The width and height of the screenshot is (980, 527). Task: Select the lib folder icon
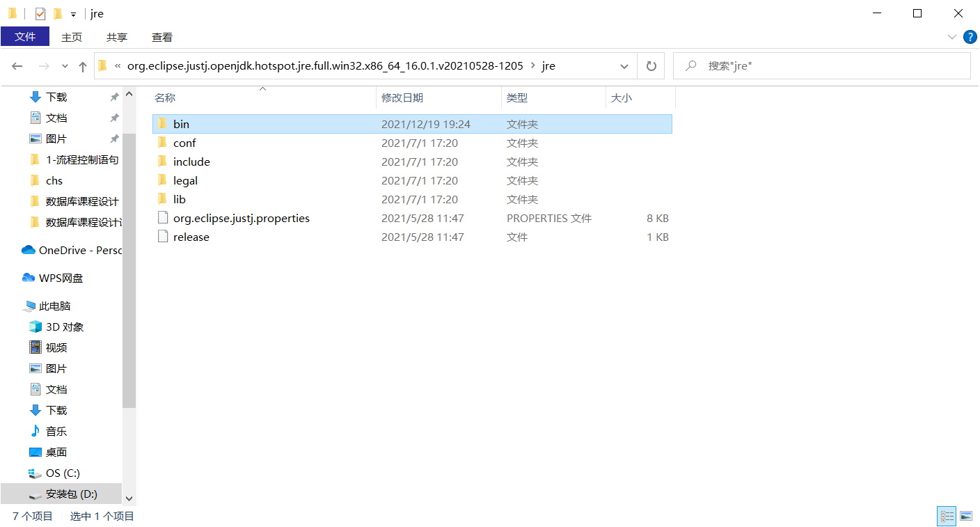pos(162,199)
